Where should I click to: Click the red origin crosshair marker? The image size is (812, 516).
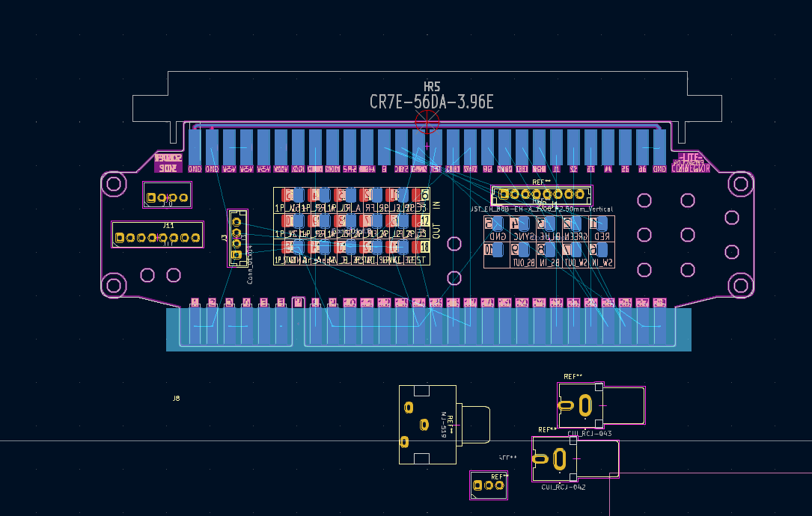427,122
